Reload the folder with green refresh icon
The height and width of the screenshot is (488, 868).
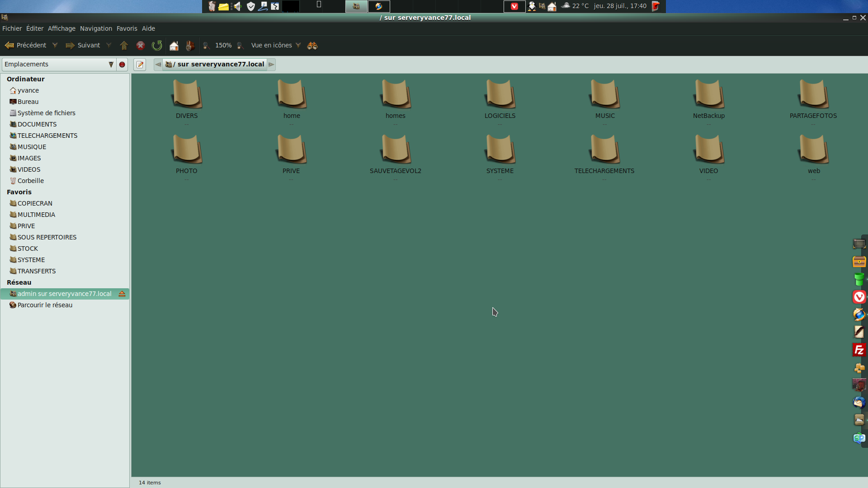click(157, 45)
